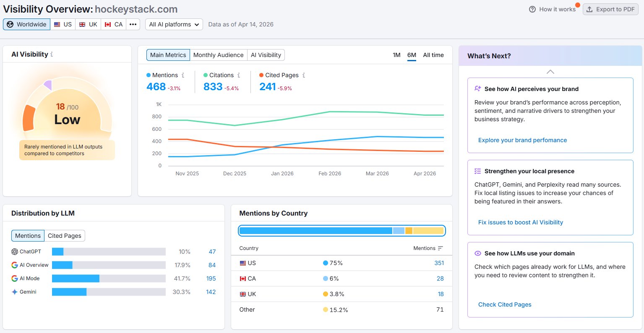Image resolution: width=644 pixels, height=333 pixels.
Task: Click the eye icon on LLM domain card
Action: pyautogui.click(x=477, y=253)
